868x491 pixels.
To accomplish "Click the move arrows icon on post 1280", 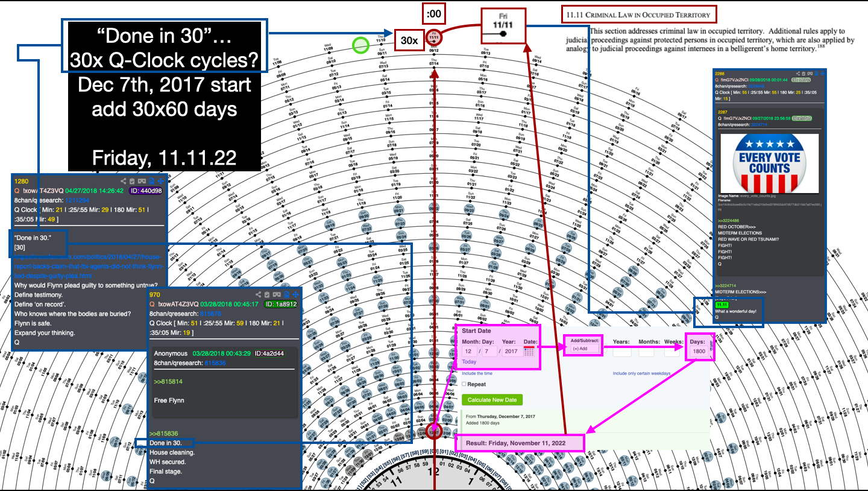I will (x=161, y=181).
